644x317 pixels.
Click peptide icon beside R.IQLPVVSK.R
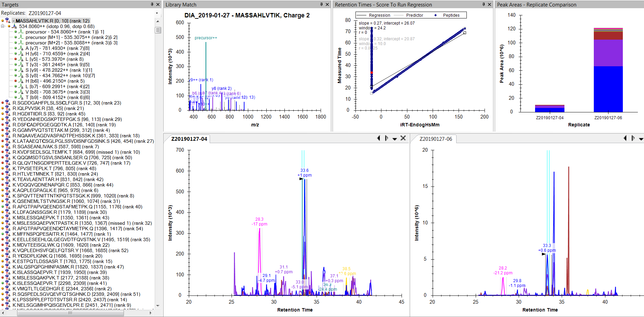click(x=8, y=108)
